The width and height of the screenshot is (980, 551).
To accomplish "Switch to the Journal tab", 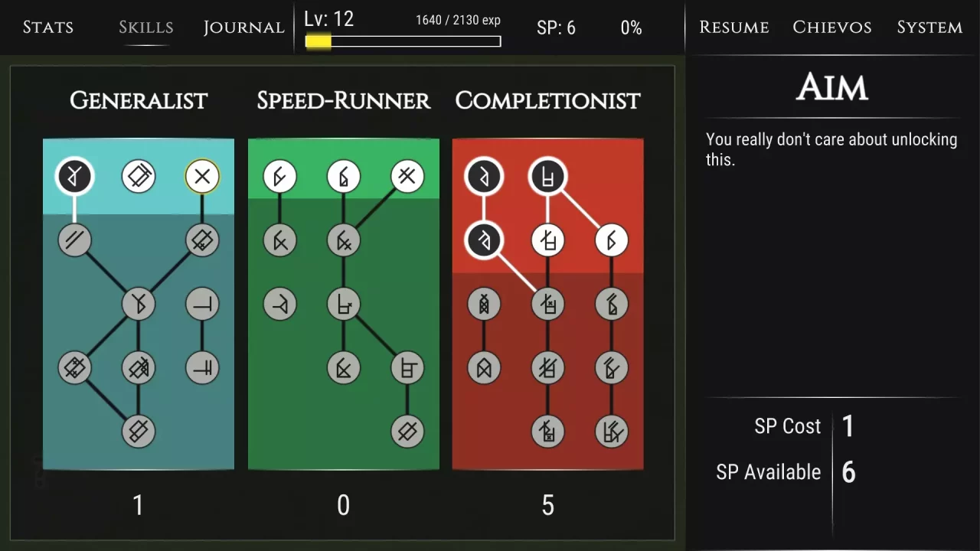I will (243, 28).
